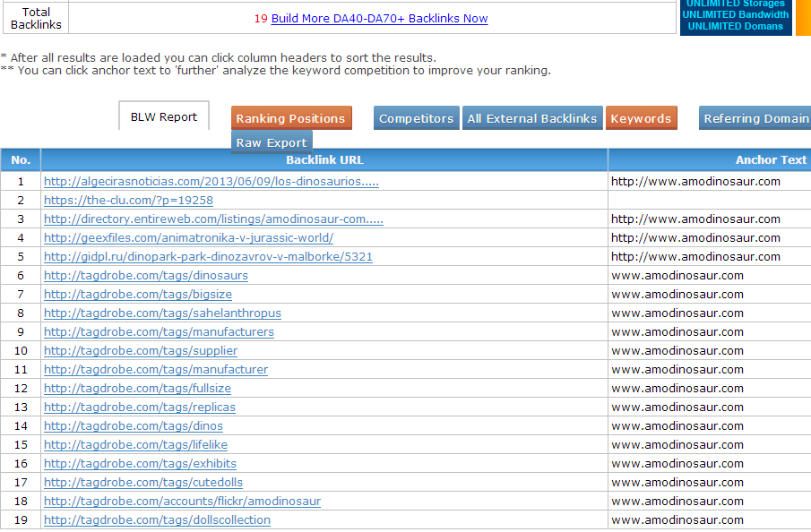Open tagdrobe tags/dinos link
Image resolution: width=811 pixels, height=532 pixels.
[x=134, y=426]
